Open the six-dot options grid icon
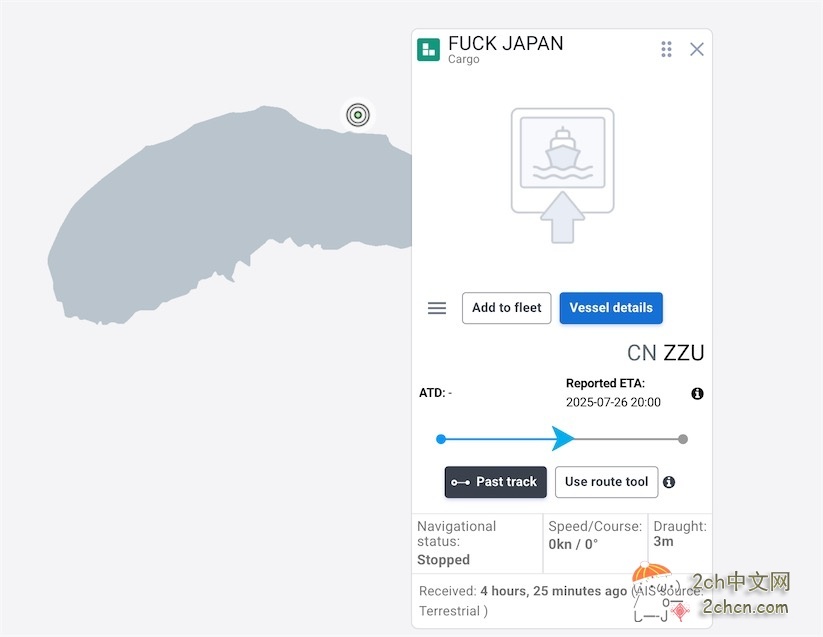 click(x=666, y=48)
